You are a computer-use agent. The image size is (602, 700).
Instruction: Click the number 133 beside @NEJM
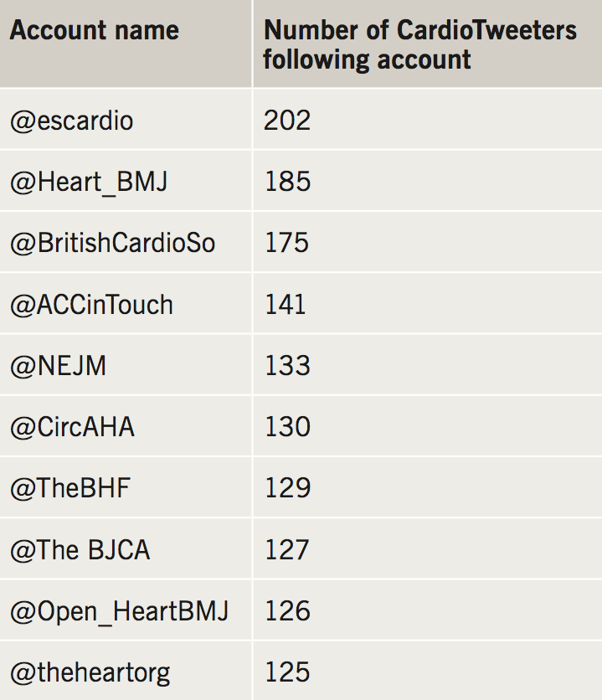[287, 366]
